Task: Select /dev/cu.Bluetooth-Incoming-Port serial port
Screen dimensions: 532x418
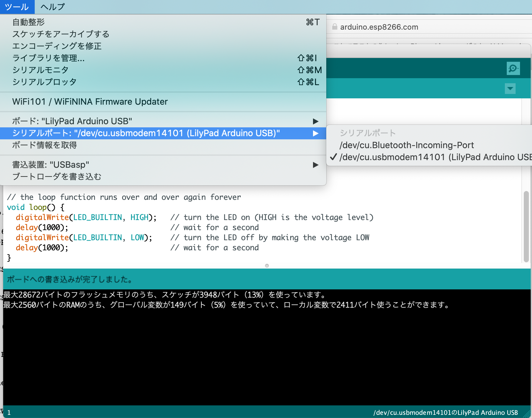Action: tap(429, 145)
